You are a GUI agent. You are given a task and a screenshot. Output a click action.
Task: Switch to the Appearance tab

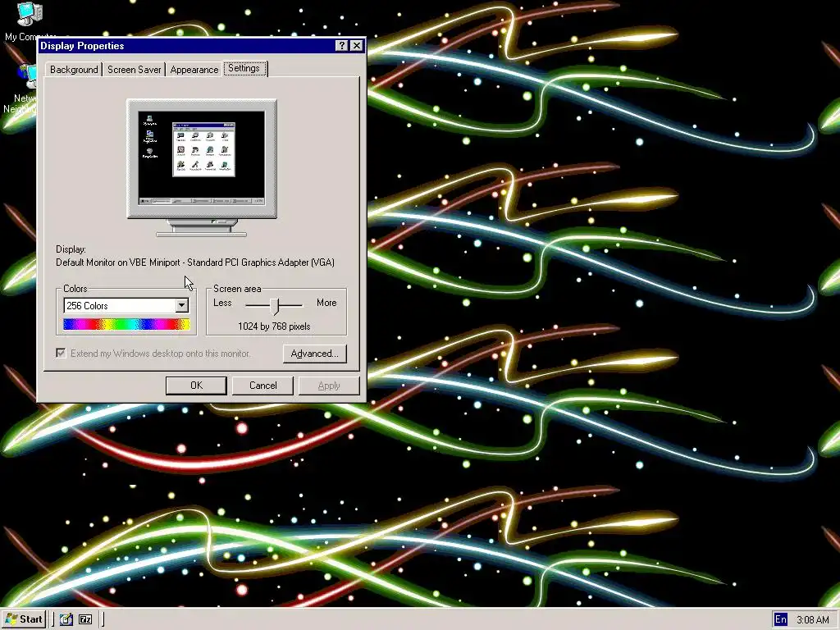pos(194,70)
